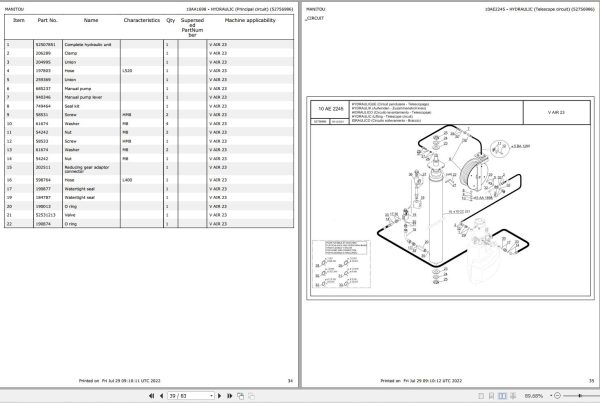Click the left page 'HYDRAULIC (Principal circuit)' title
This screenshot has height=403, width=600.
coord(240,9)
